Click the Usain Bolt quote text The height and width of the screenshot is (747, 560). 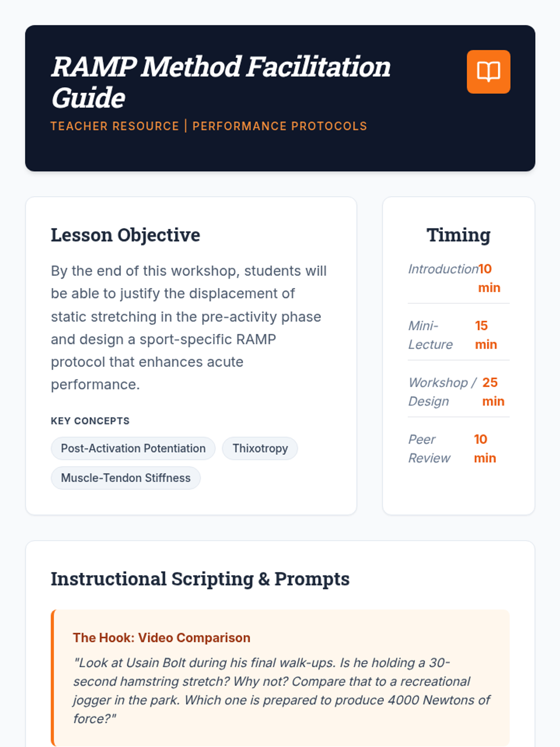[x=282, y=691]
